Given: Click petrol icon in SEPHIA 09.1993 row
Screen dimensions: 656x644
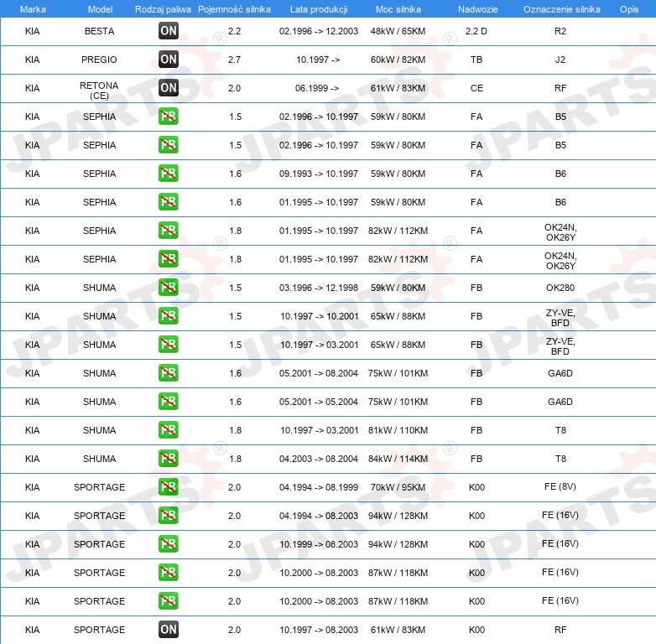Looking at the screenshot, I should pyautogui.click(x=168, y=173).
